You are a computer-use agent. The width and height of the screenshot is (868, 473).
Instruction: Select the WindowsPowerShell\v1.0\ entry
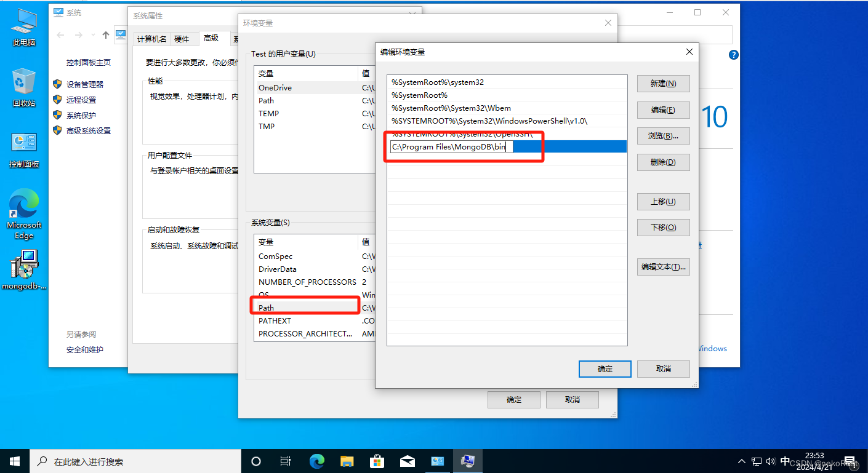tap(507, 121)
